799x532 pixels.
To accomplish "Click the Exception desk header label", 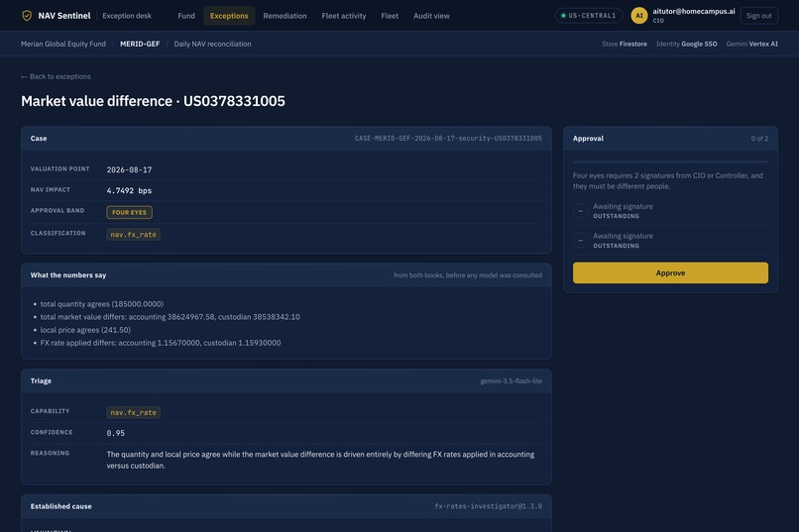I will 127,16.
